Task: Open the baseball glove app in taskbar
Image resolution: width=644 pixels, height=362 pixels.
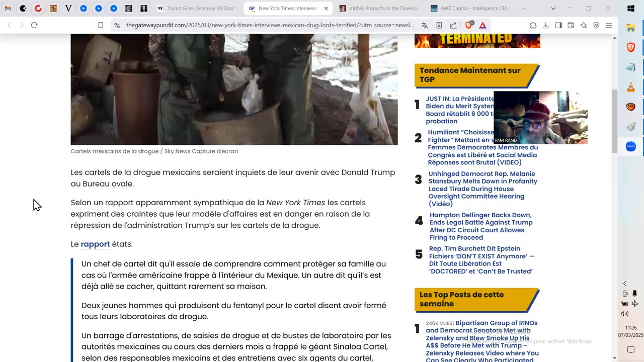Action: [x=631, y=107]
